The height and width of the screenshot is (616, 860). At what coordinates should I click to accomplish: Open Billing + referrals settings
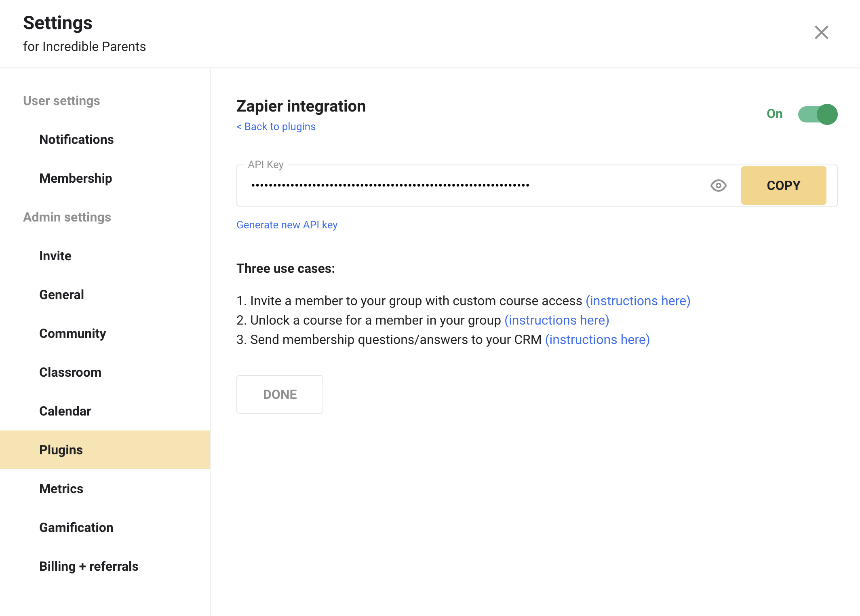click(x=89, y=566)
